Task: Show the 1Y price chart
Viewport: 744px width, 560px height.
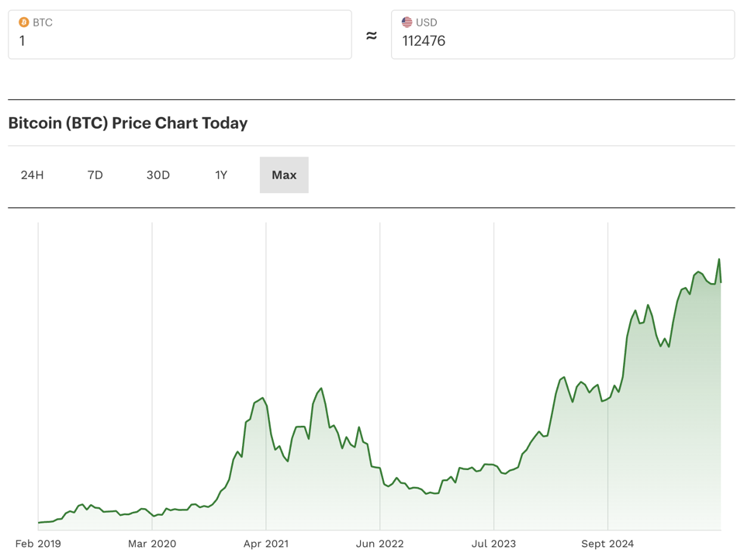Action: click(x=221, y=175)
